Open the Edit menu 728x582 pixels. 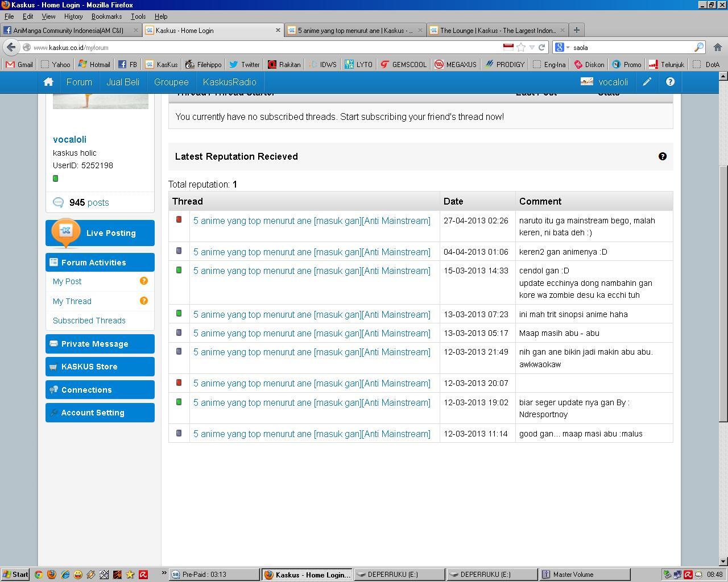pyautogui.click(x=28, y=16)
